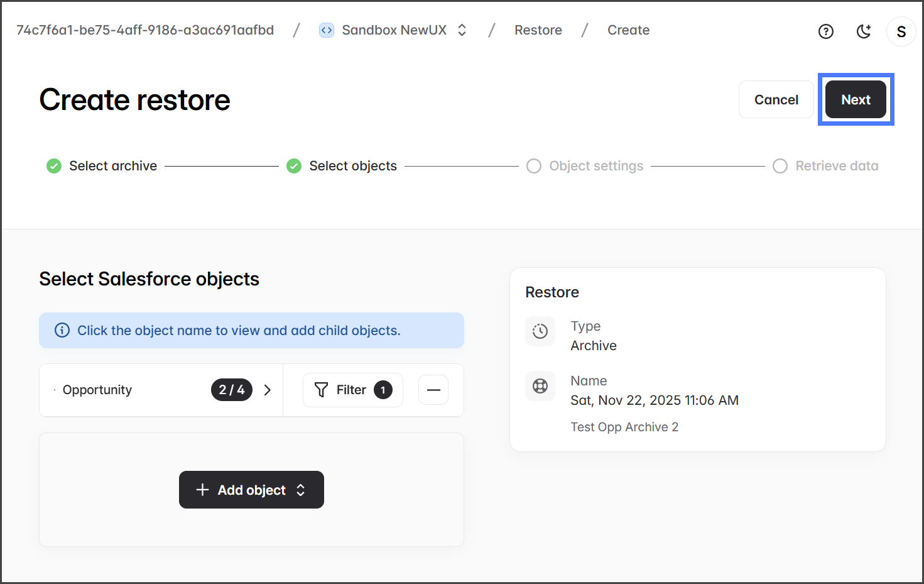Image resolution: width=924 pixels, height=584 pixels.
Task: Open the Add object dropdown
Action: pos(251,490)
